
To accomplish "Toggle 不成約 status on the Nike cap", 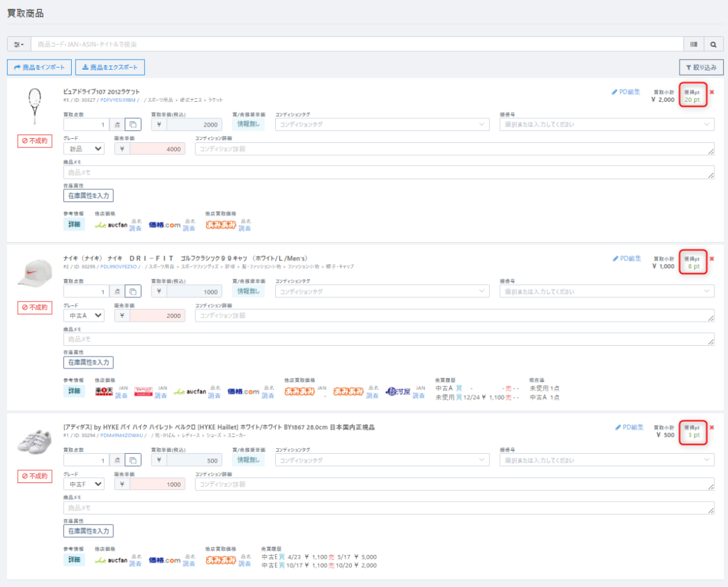I will click(35, 307).
